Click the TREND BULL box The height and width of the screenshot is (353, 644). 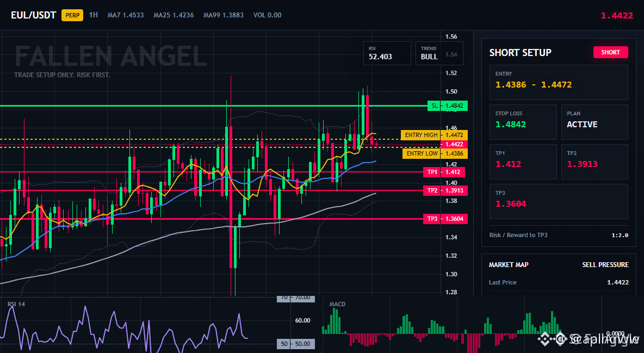point(439,53)
